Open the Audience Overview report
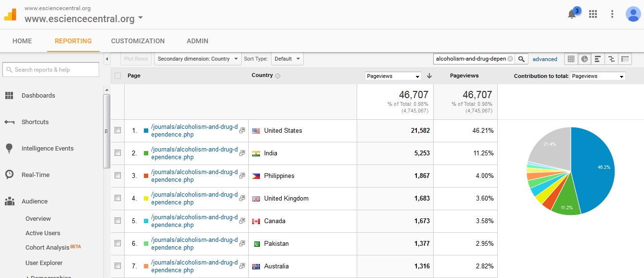The image size is (644, 278). [x=38, y=219]
